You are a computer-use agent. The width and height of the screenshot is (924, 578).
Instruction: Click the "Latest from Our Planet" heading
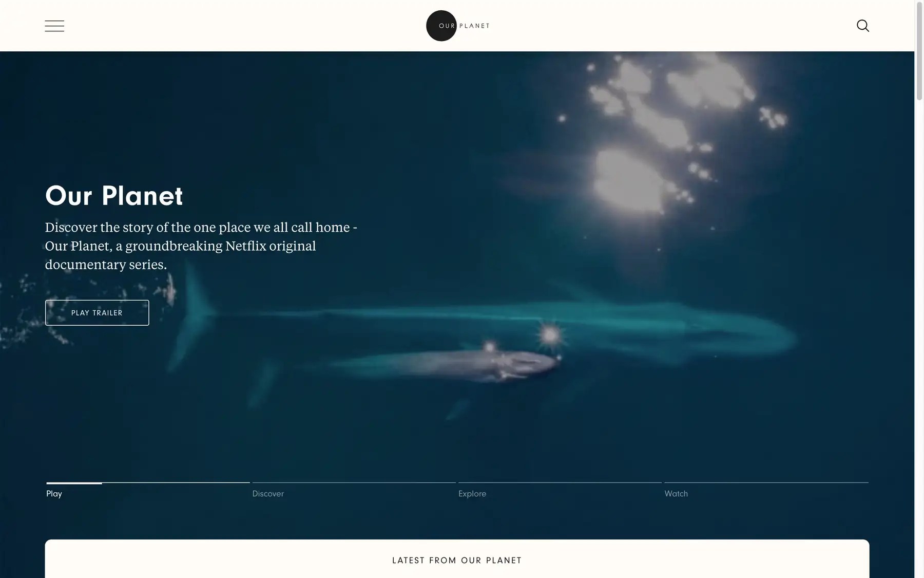pos(457,561)
